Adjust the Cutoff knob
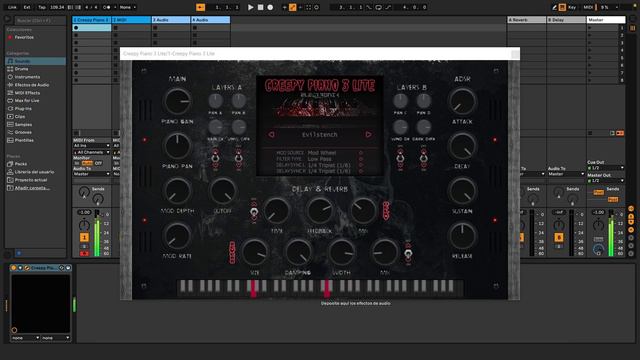The width and height of the screenshot is (640, 360). [223, 191]
